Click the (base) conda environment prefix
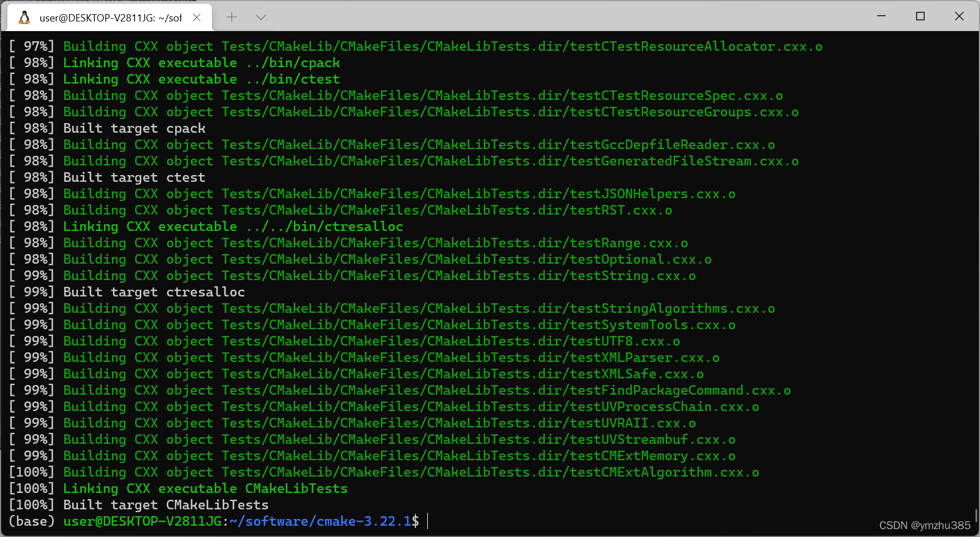Image resolution: width=980 pixels, height=537 pixels. click(x=32, y=521)
